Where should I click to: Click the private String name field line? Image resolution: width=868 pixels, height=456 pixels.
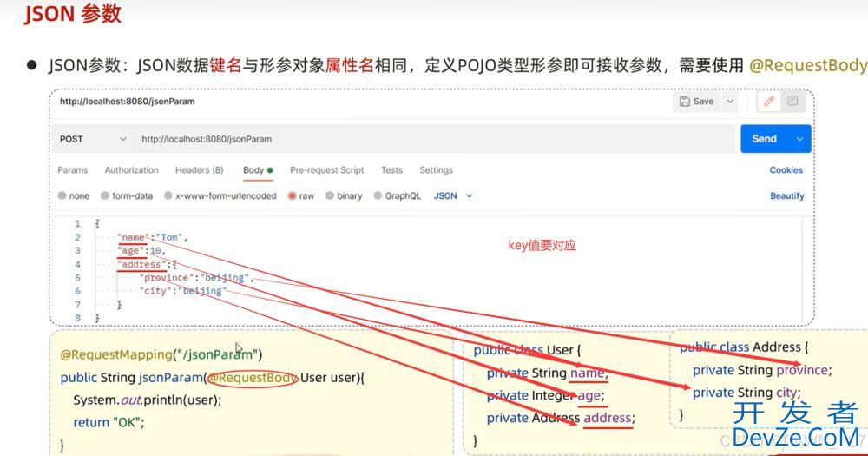point(548,373)
